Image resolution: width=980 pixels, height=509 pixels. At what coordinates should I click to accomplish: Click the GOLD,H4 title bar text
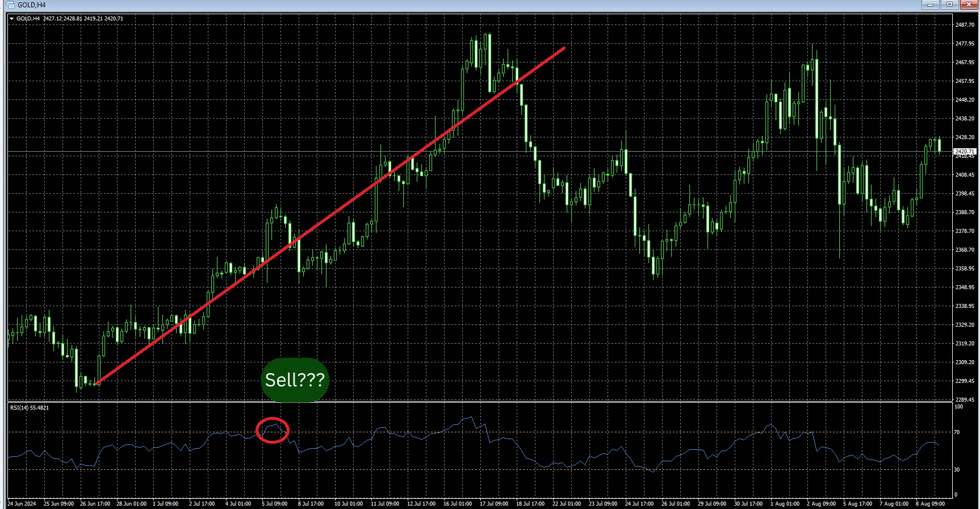click(x=32, y=5)
